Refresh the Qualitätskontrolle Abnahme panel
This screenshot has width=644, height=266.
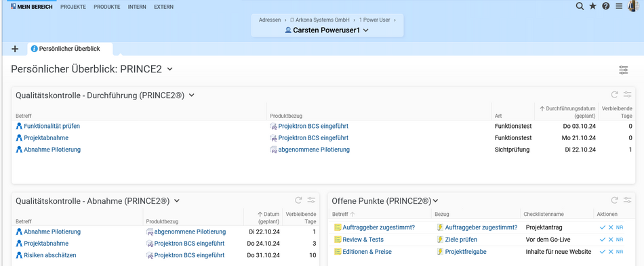[x=298, y=200]
